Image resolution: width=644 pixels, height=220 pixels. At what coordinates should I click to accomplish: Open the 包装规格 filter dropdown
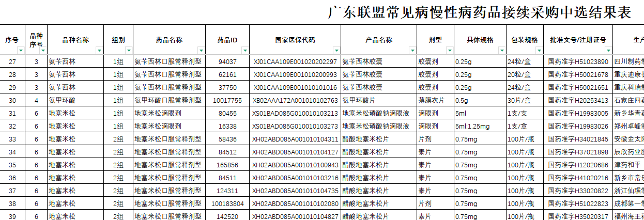(x=539, y=51)
